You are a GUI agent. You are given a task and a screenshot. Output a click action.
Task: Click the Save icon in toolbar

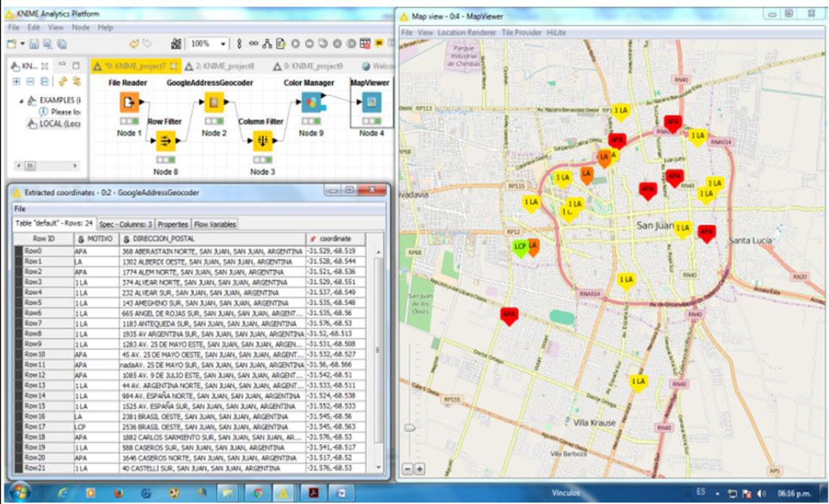[x=34, y=44]
